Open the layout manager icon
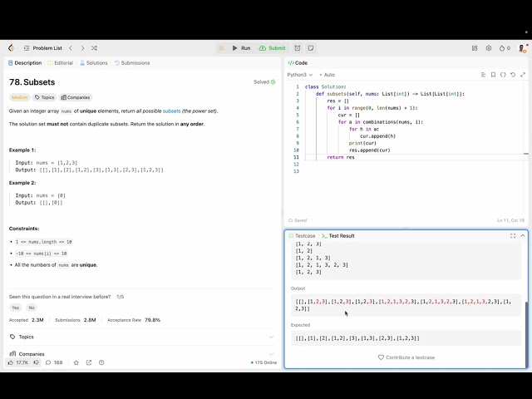Viewport: 532px width, 399px height. pos(474,48)
